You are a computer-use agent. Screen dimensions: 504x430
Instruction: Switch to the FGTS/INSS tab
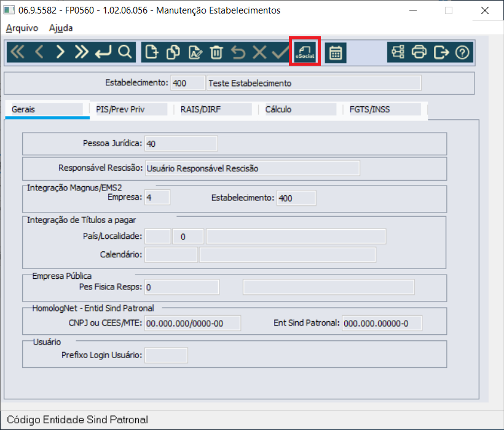[385, 109]
